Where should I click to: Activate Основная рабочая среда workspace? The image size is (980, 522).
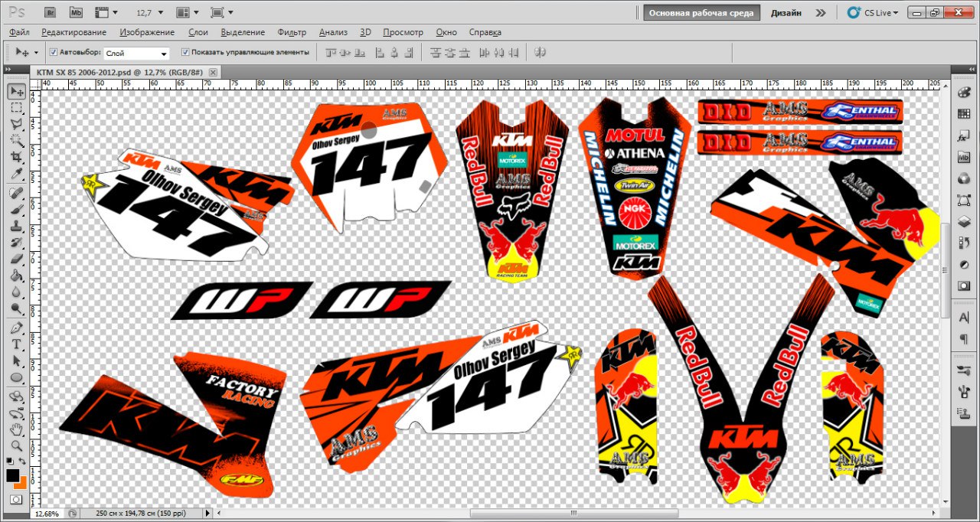[x=701, y=12]
